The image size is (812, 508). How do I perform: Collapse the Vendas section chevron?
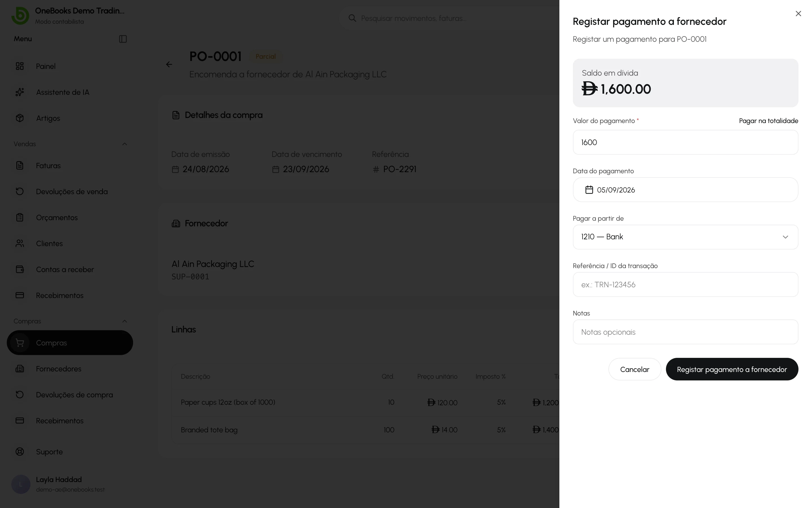point(125,144)
